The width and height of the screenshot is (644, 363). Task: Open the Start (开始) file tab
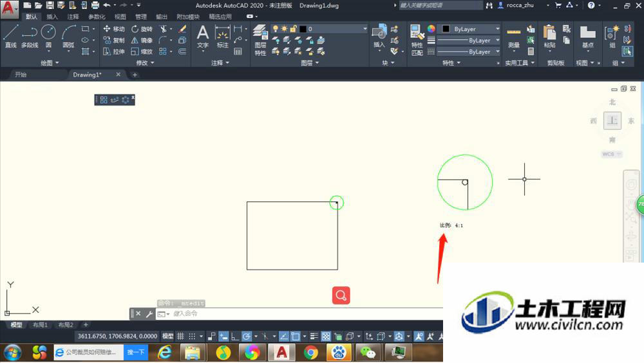click(x=21, y=75)
